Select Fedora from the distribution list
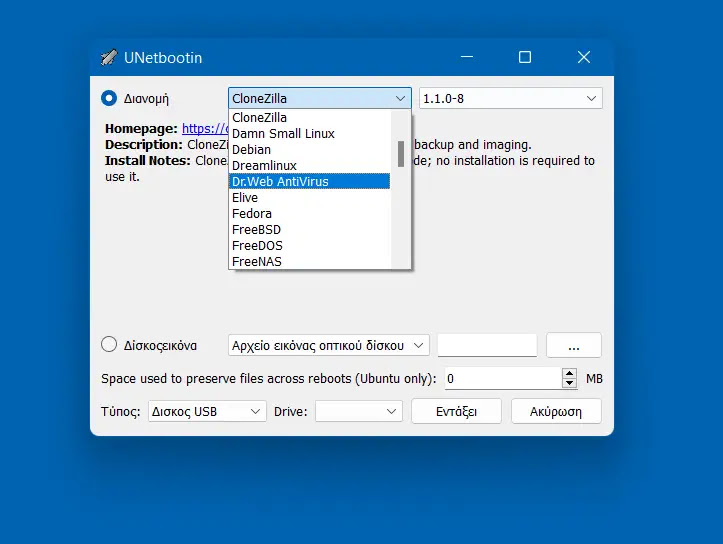The width and height of the screenshot is (723, 544). click(309, 214)
